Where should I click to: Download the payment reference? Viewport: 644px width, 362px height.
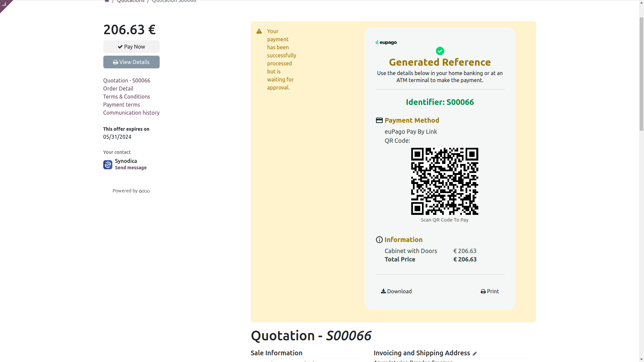396,291
